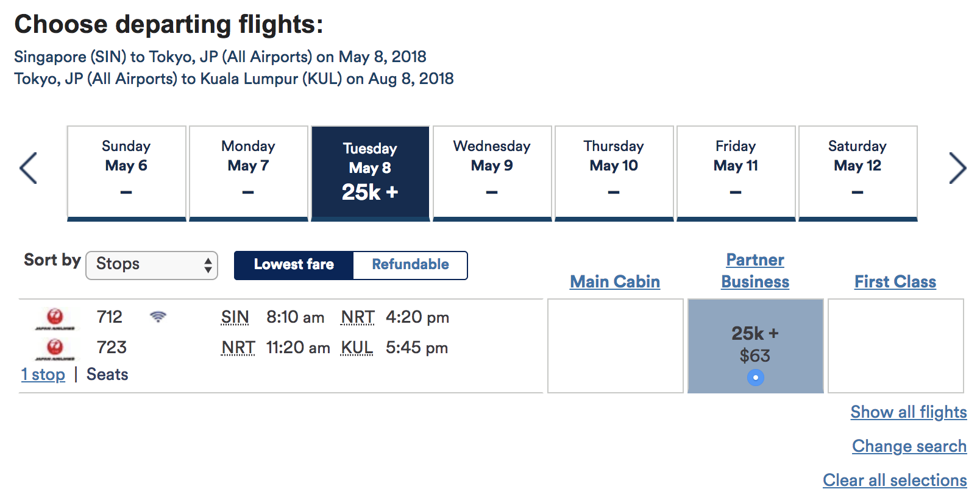Choose the Wednesday May 9 date tab
This screenshot has height=503, width=980.
click(492, 174)
